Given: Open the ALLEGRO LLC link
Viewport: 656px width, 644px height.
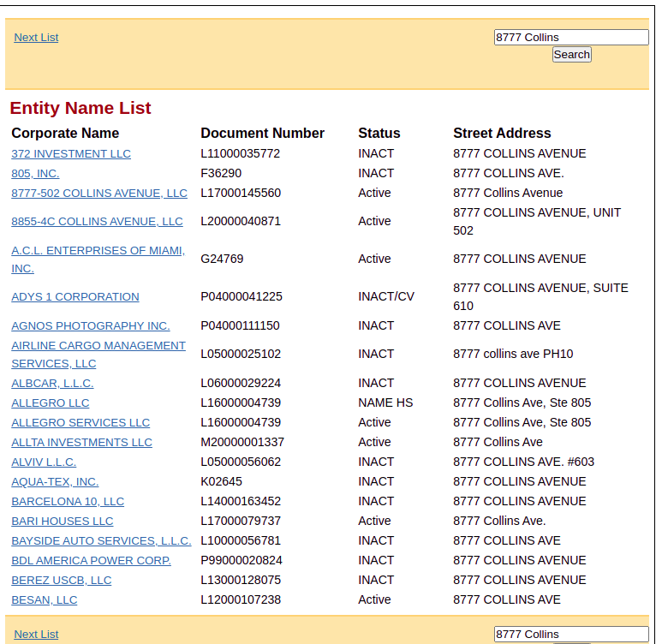Looking at the screenshot, I should click(51, 403).
